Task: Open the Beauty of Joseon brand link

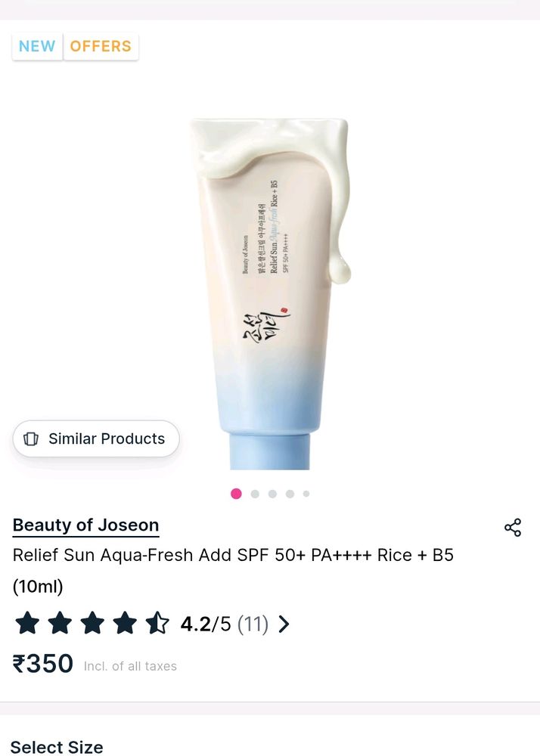Action: pyautogui.click(x=85, y=525)
